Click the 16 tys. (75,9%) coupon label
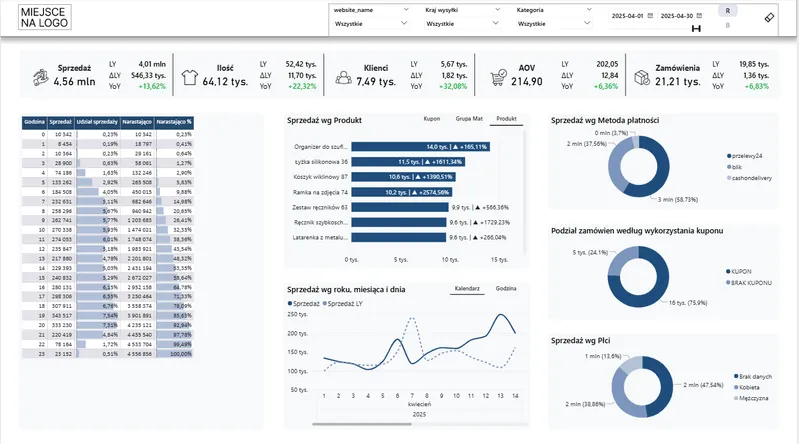Viewport: 799px width, 444px height. coord(688,303)
